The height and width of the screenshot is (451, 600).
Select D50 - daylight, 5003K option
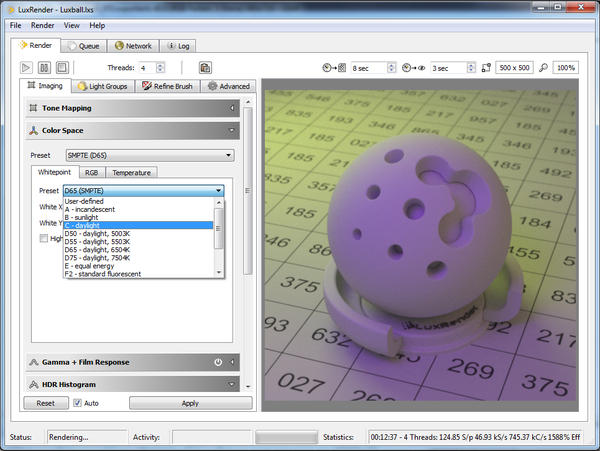138,234
